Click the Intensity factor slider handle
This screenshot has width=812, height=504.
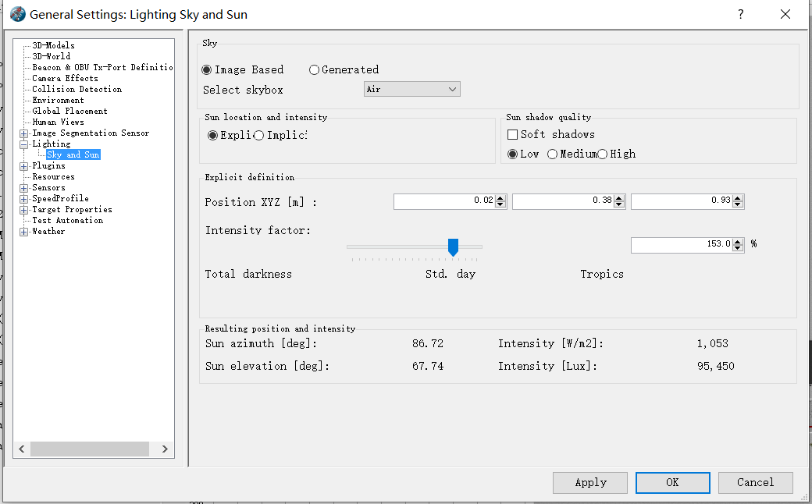pyautogui.click(x=453, y=247)
